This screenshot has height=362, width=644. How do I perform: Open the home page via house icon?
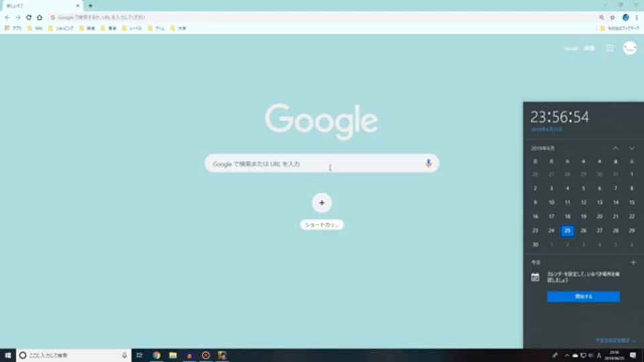[x=40, y=17]
